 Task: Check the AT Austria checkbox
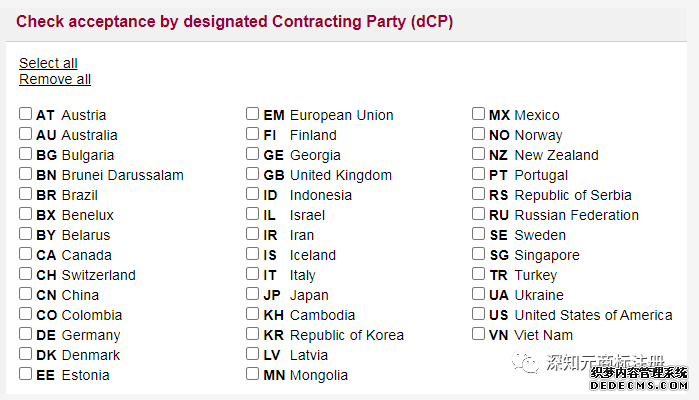click(25, 114)
